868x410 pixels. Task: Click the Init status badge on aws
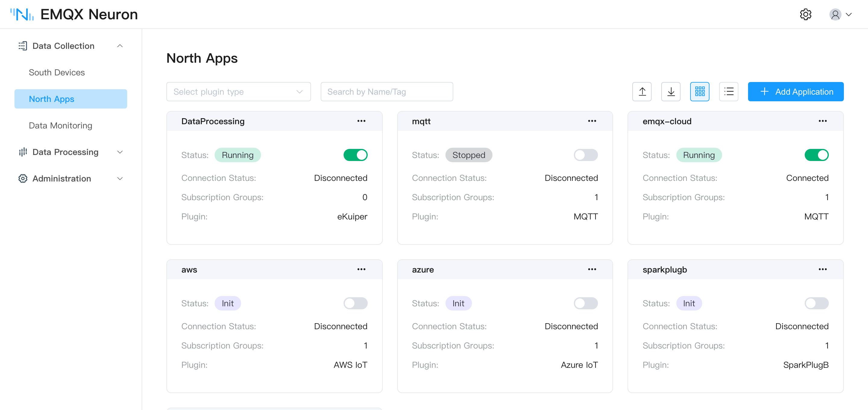point(228,304)
